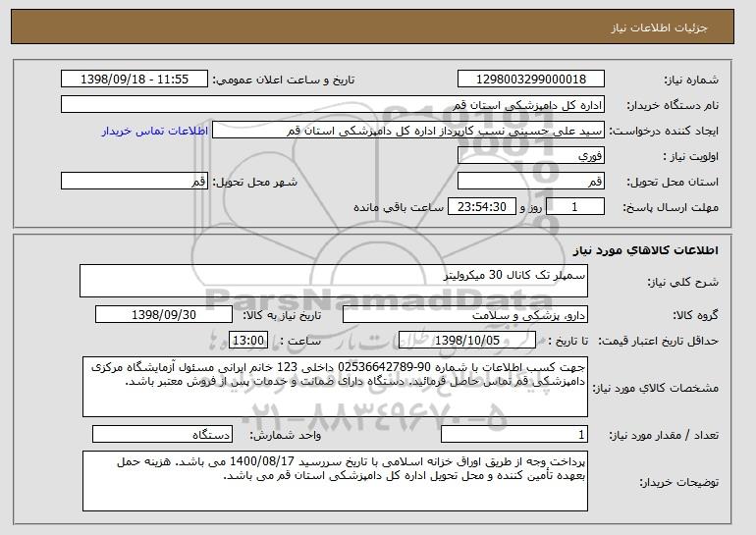Click the need number field 1298003299000018
Image resolution: width=756 pixels, height=535 pixels.
[531, 80]
